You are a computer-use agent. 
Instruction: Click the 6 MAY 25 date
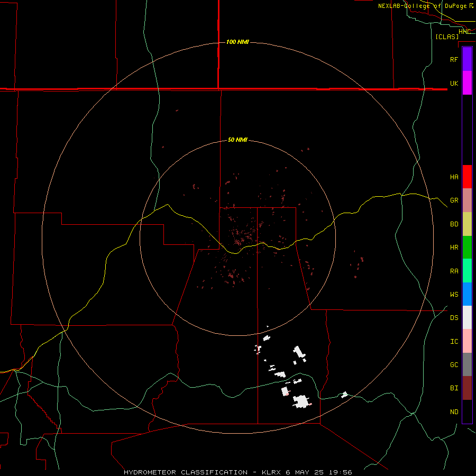(x=305, y=472)
